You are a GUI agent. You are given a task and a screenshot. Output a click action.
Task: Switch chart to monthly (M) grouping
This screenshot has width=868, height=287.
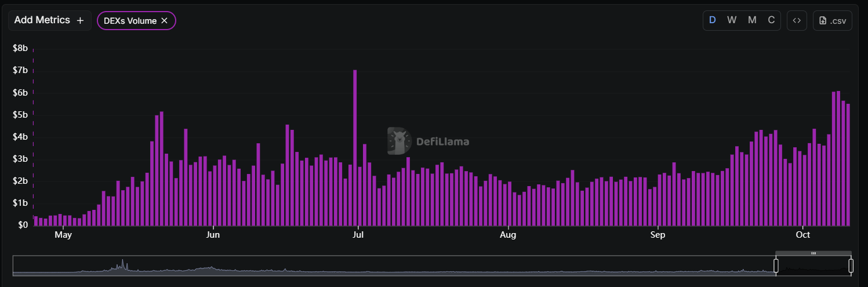click(752, 20)
